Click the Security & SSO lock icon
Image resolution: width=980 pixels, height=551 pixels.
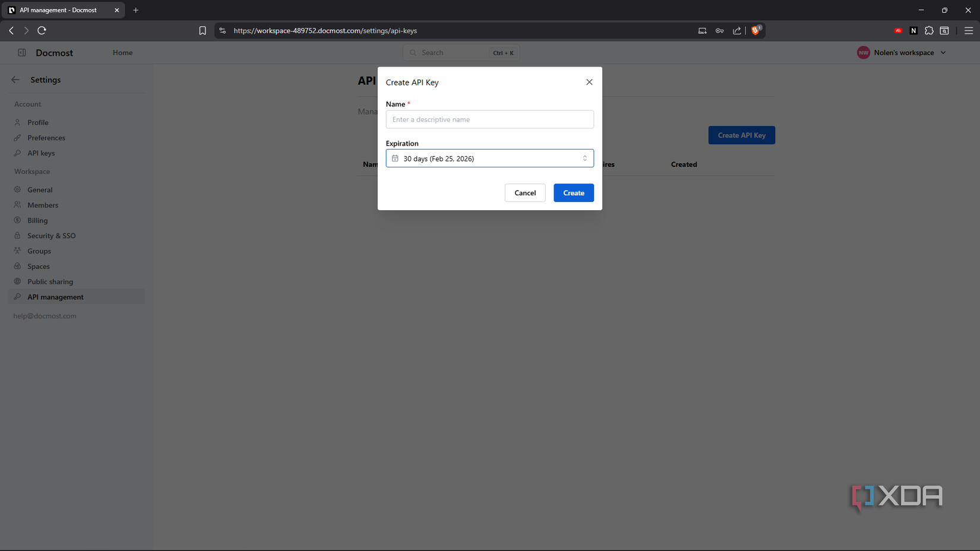coord(18,235)
